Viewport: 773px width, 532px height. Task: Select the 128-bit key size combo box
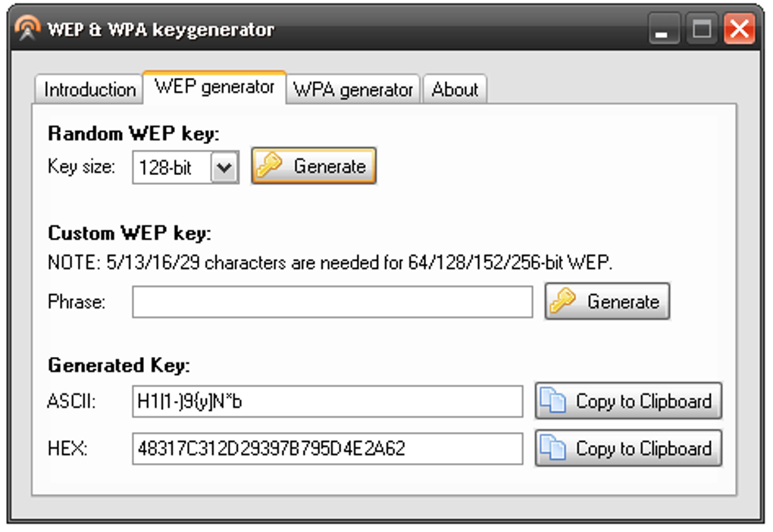point(173,167)
